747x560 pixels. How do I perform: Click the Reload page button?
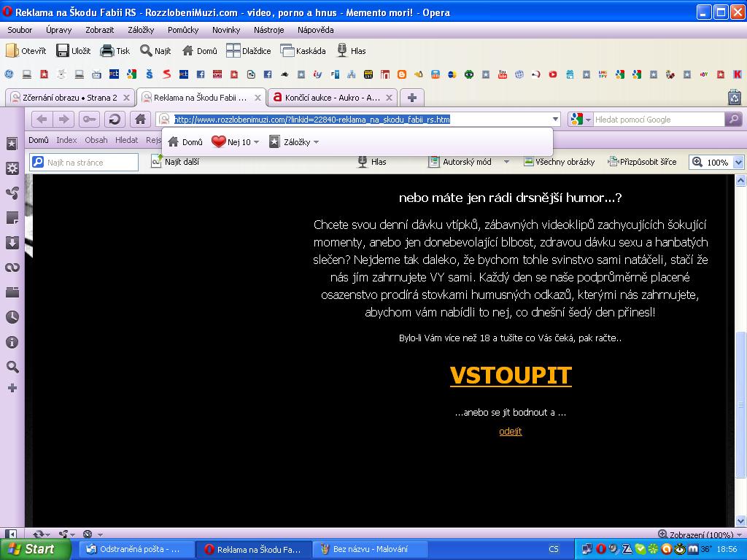point(114,120)
